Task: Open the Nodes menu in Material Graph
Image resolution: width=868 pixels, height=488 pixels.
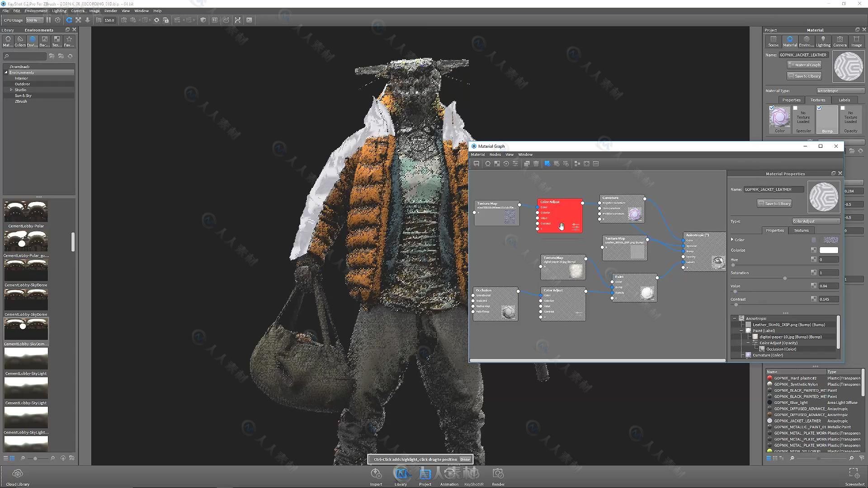Action: 495,155
